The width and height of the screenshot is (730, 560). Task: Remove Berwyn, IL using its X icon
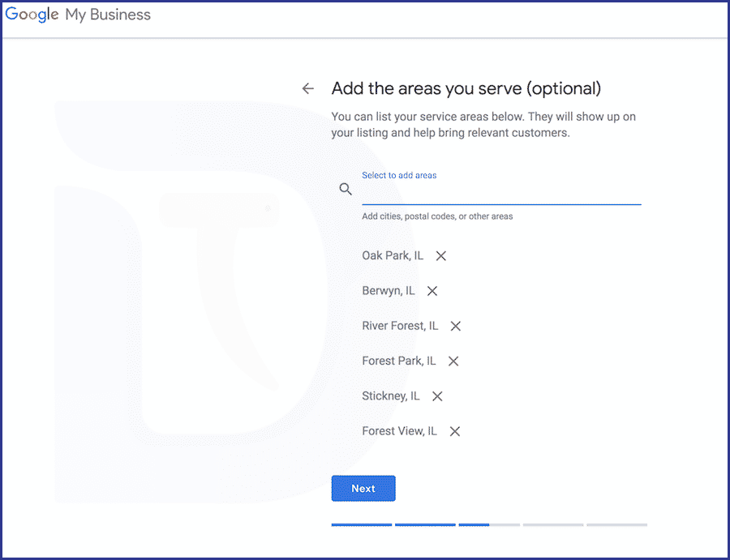pyautogui.click(x=432, y=291)
